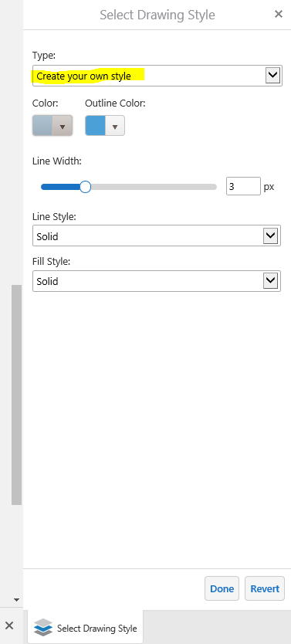
Task: Open the Line Style dropdown arrow
Action: tap(270, 236)
